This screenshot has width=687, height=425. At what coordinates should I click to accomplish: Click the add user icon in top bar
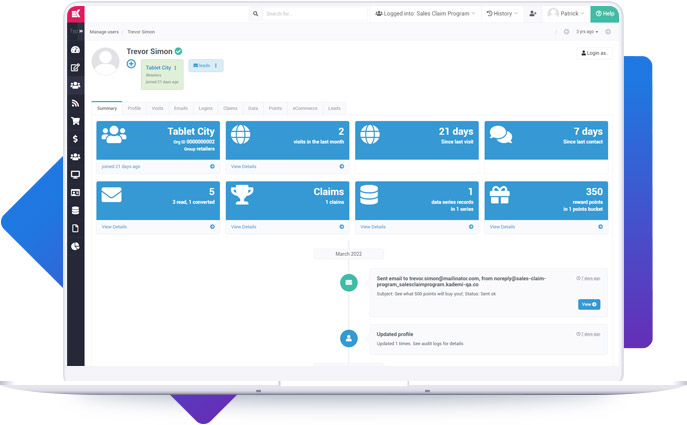coord(532,14)
